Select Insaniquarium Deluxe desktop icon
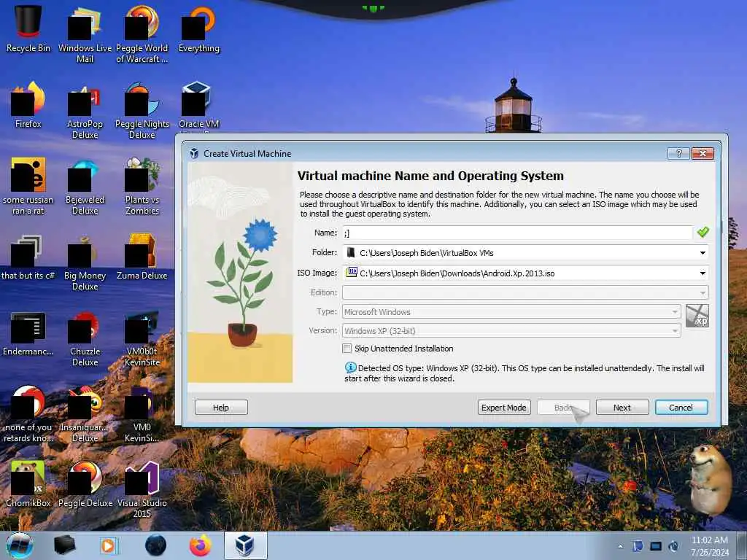This screenshot has width=747, height=560. (85, 413)
